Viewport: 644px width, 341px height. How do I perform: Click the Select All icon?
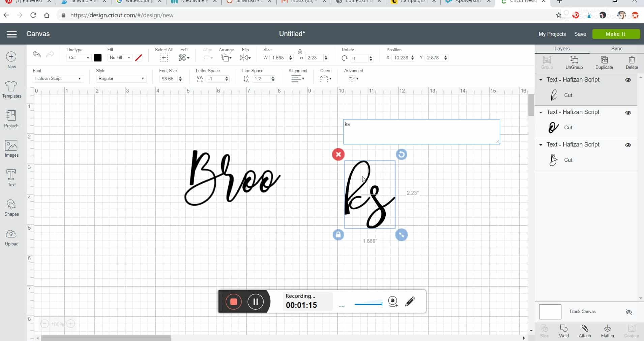tap(164, 58)
